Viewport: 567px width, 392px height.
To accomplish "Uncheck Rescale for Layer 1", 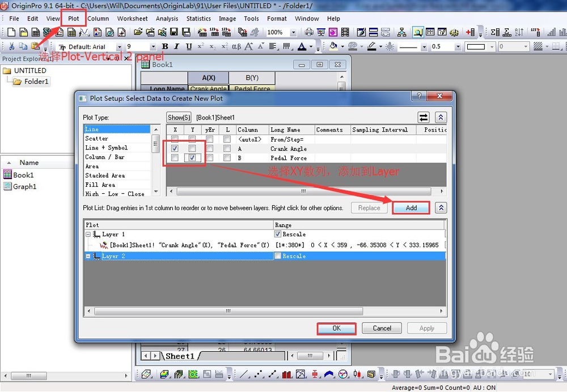I will [x=278, y=234].
